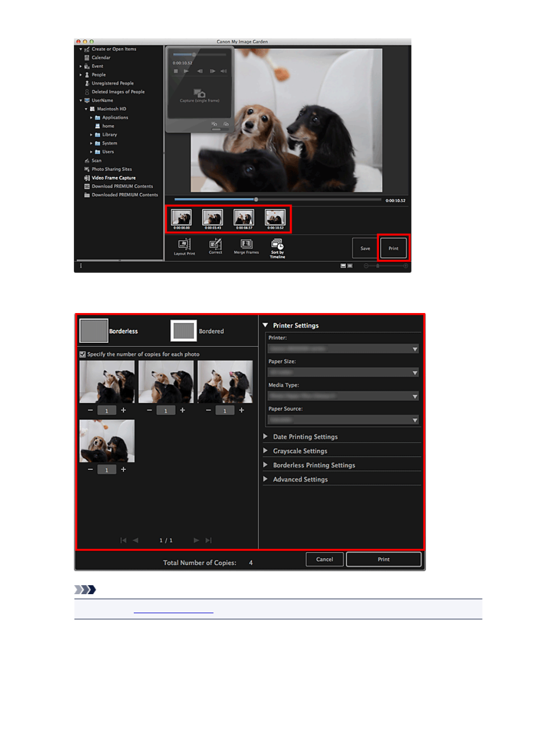The height and width of the screenshot is (756, 534).
Task: Open Downloaded PREMIUM Contents
Action: pos(125,195)
